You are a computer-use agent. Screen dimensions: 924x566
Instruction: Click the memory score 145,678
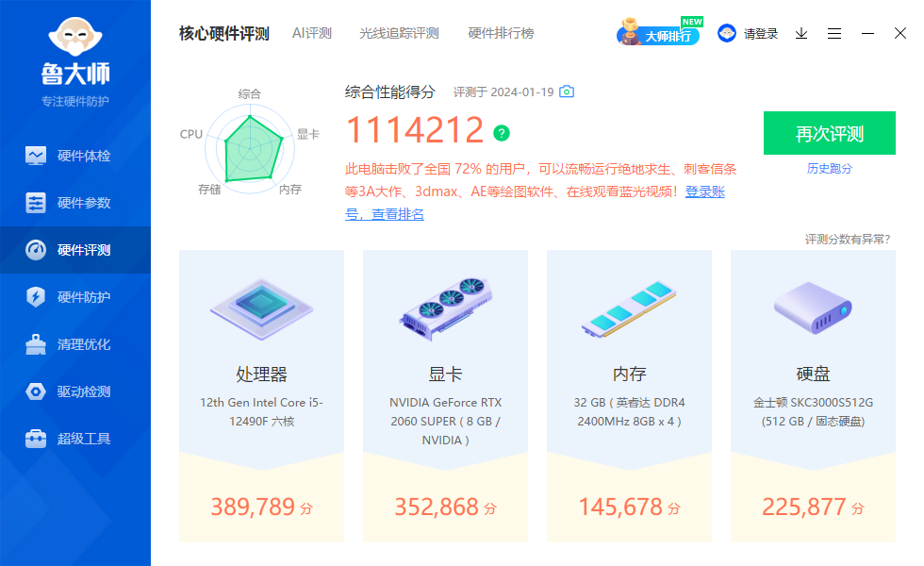pos(620,508)
